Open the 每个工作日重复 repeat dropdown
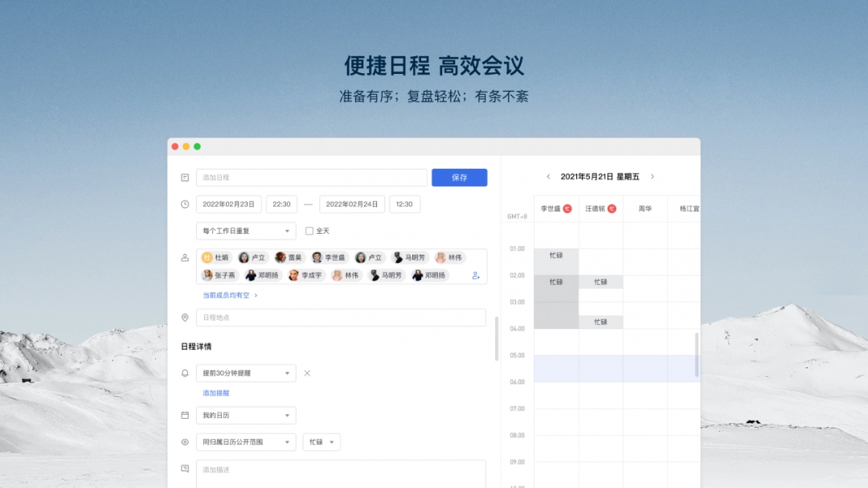Screen dimensions: 868x488 coord(245,231)
